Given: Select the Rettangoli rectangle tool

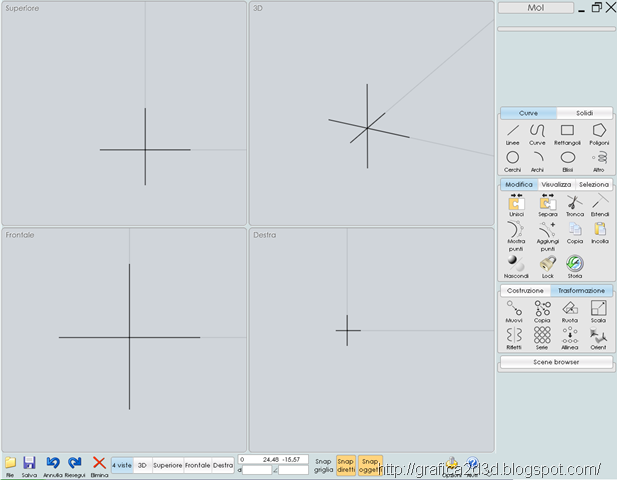Looking at the screenshot, I should 567,134.
